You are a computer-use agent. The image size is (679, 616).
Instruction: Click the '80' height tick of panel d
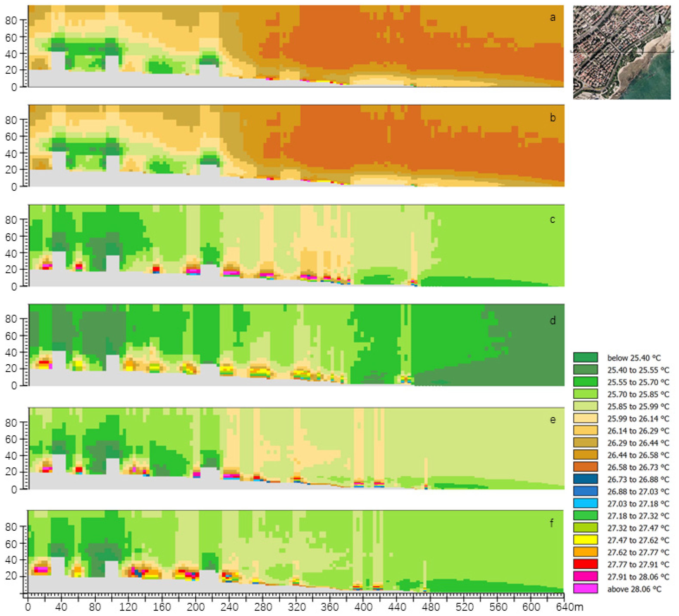tap(11, 319)
